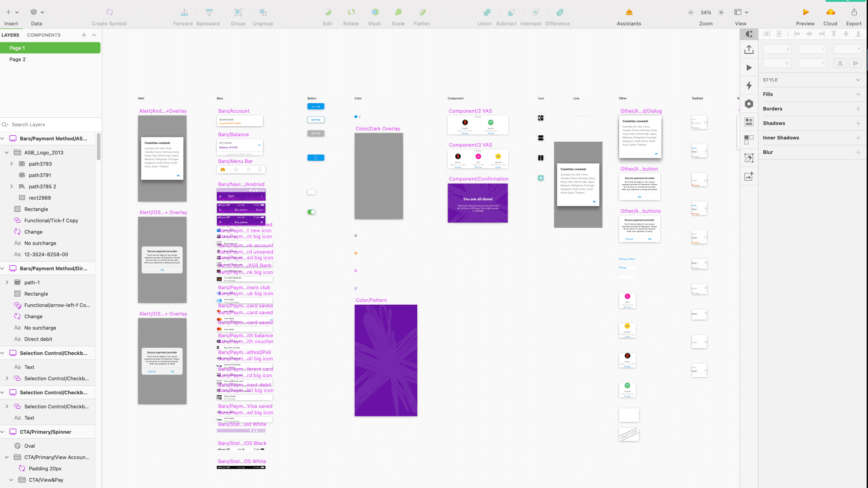Switch to the LAYERS tab
Image resolution: width=868 pixels, height=488 pixels.
click(10, 35)
